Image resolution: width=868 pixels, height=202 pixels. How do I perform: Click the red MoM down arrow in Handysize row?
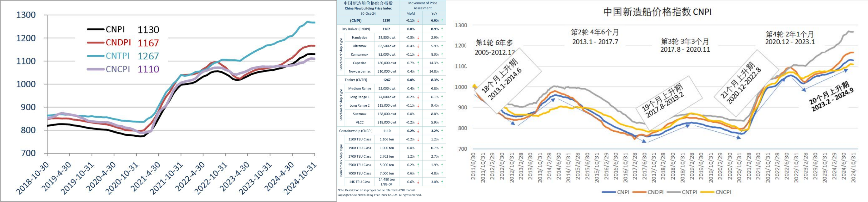418,38
